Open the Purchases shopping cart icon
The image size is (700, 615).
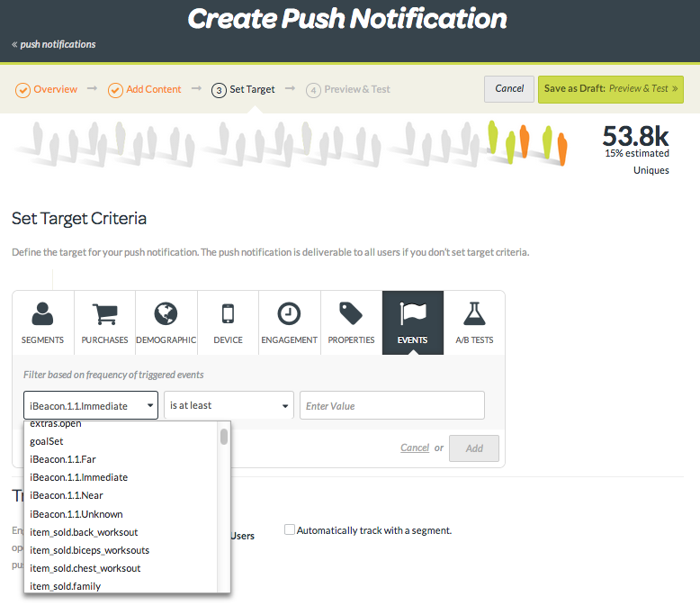pyautogui.click(x=104, y=313)
